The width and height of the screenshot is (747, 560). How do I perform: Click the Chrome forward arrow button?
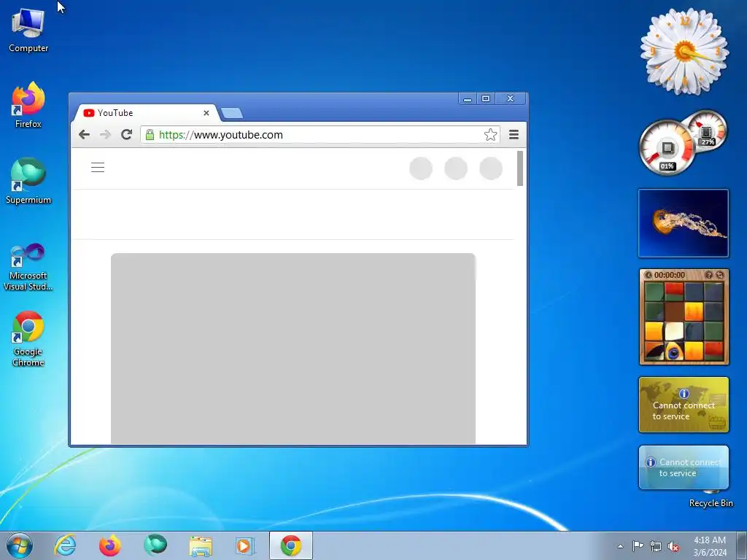(x=105, y=135)
